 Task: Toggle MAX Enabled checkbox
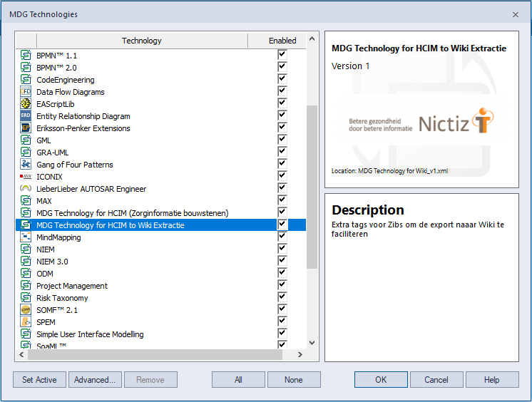pos(282,200)
